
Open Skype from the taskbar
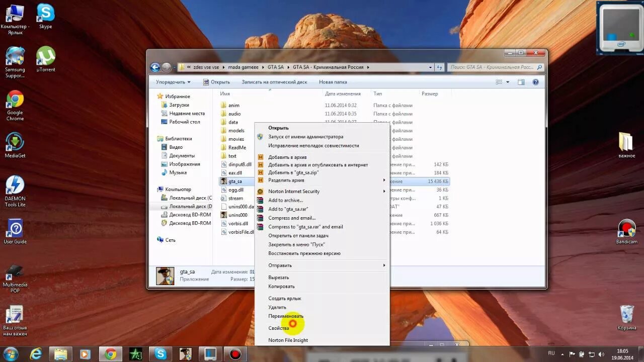[x=160, y=354]
